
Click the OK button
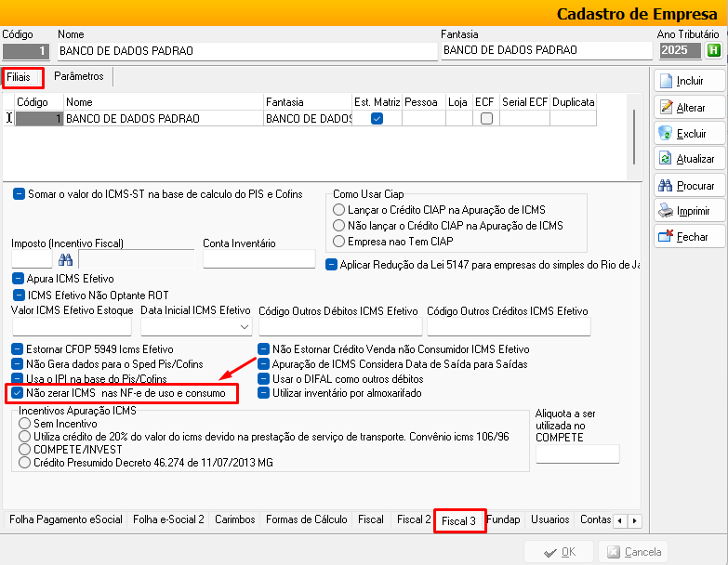559,552
